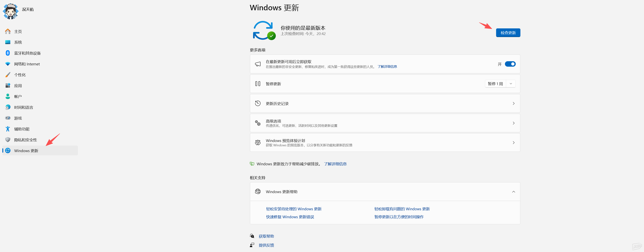644x252 pixels.
Task: Click the 暂停 1 周 button
Action: pyautogui.click(x=495, y=84)
